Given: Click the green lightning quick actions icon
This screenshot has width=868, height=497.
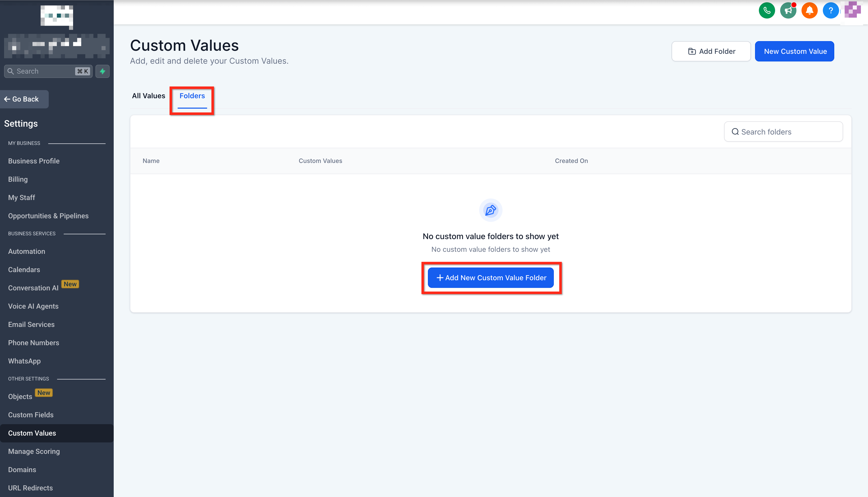Looking at the screenshot, I should coord(102,71).
